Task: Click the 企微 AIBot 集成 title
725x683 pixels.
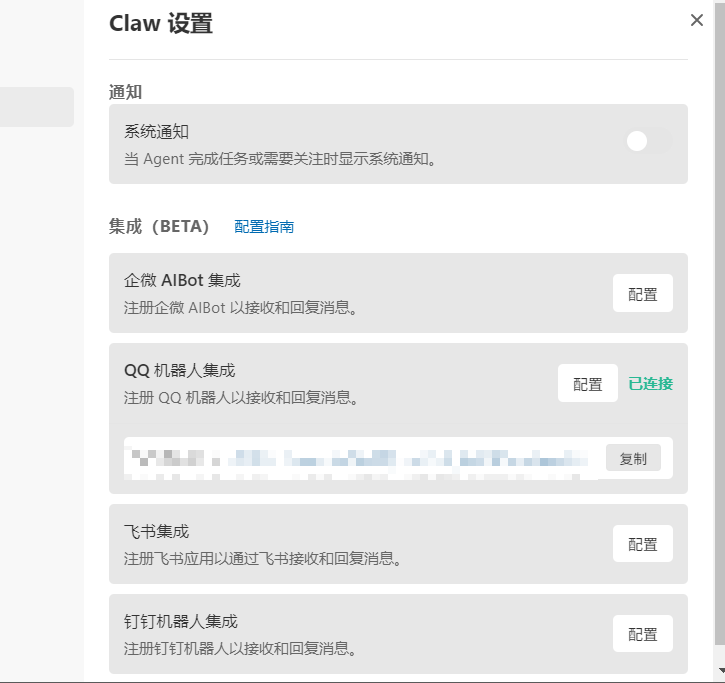Action: 182,280
